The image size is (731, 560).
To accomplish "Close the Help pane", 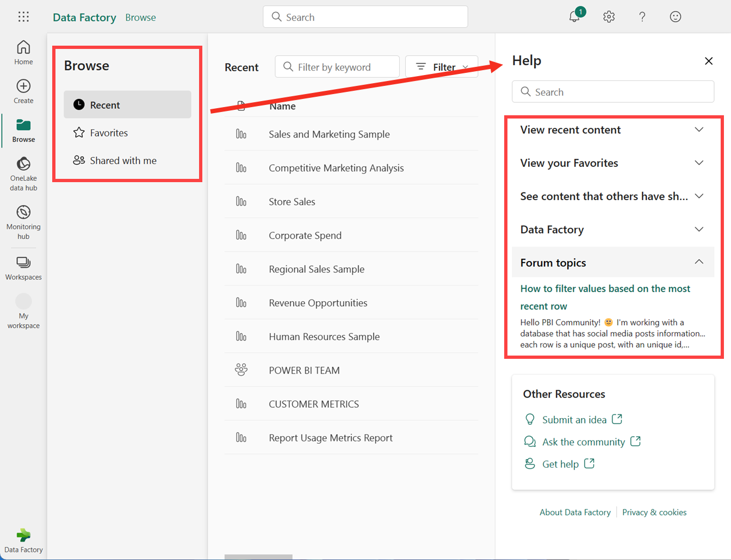I will 709,61.
